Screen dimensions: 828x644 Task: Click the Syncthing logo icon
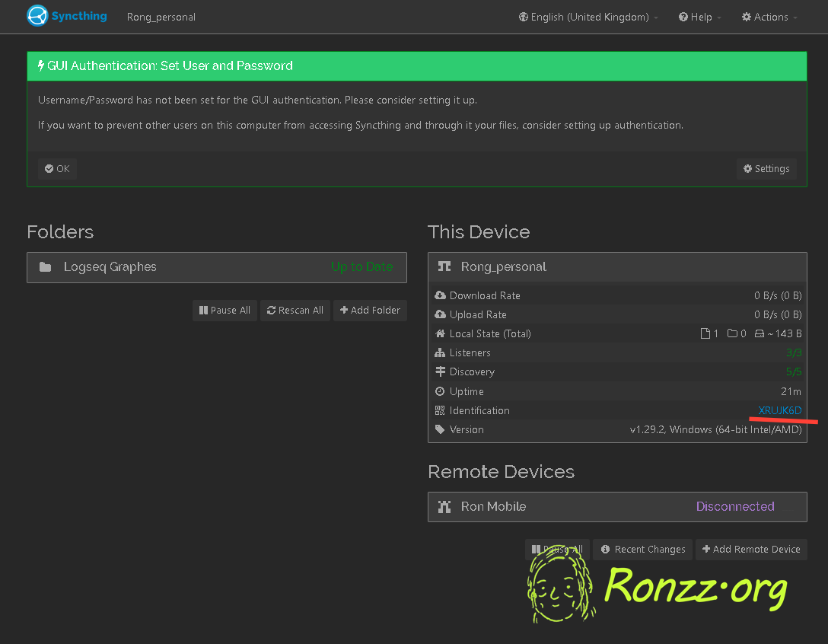coord(37,16)
